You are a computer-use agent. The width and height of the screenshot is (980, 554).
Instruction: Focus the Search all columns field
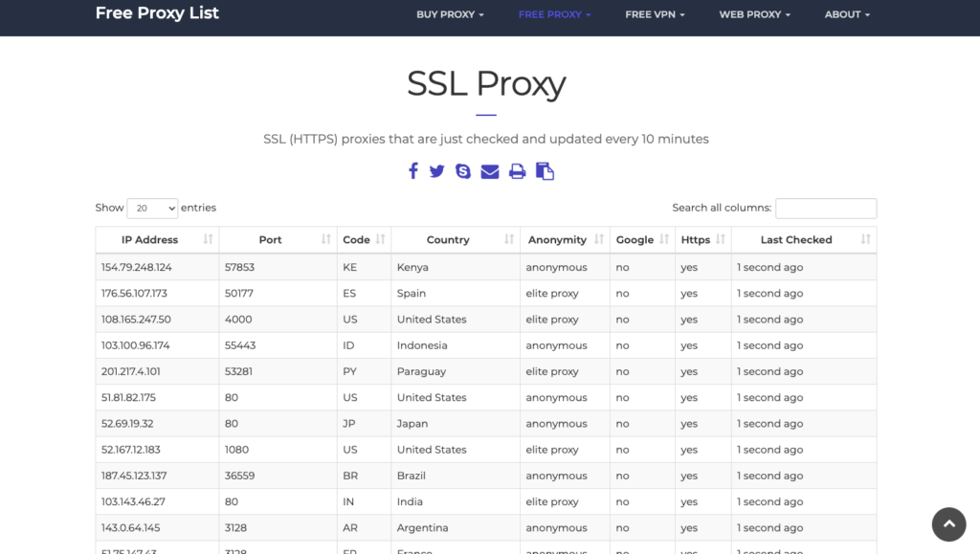pyautogui.click(x=825, y=209)
